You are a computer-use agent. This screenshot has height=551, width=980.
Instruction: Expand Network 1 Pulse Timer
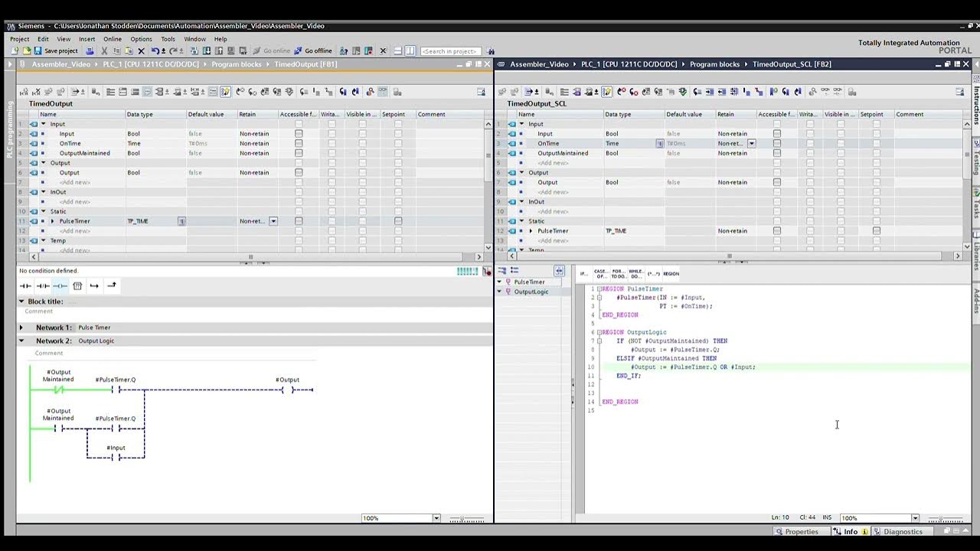21,328
